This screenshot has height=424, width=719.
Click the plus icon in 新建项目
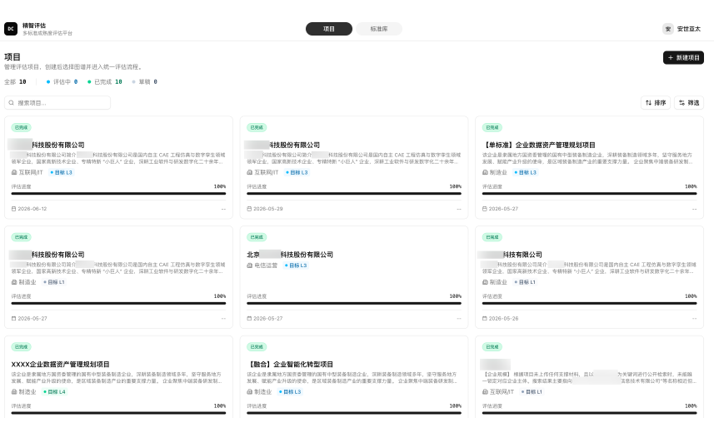(670, 58)
